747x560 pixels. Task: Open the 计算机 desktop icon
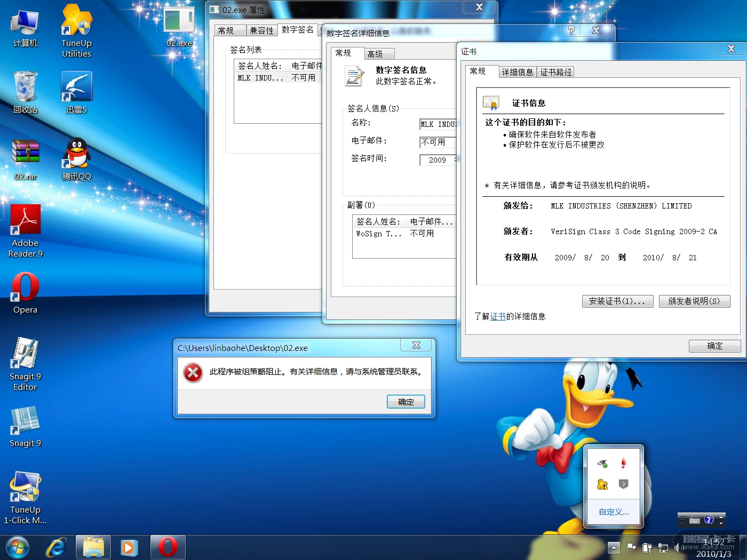pyautogui.click(x=25, y=28)
